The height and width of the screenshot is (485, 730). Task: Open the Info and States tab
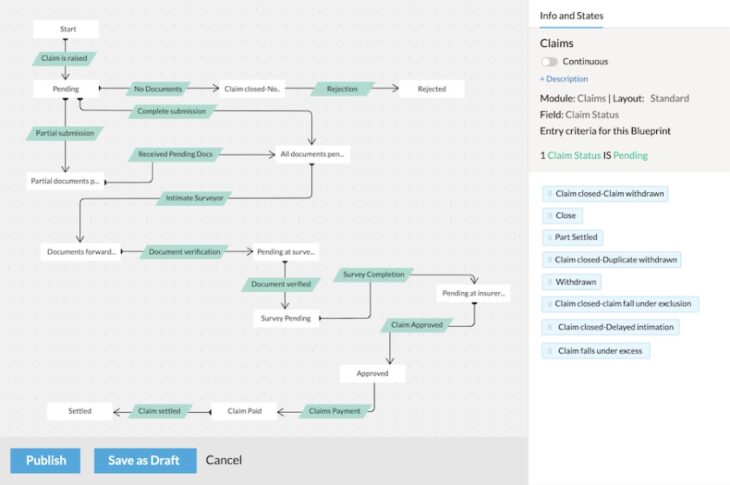click(x=571, y=16)
